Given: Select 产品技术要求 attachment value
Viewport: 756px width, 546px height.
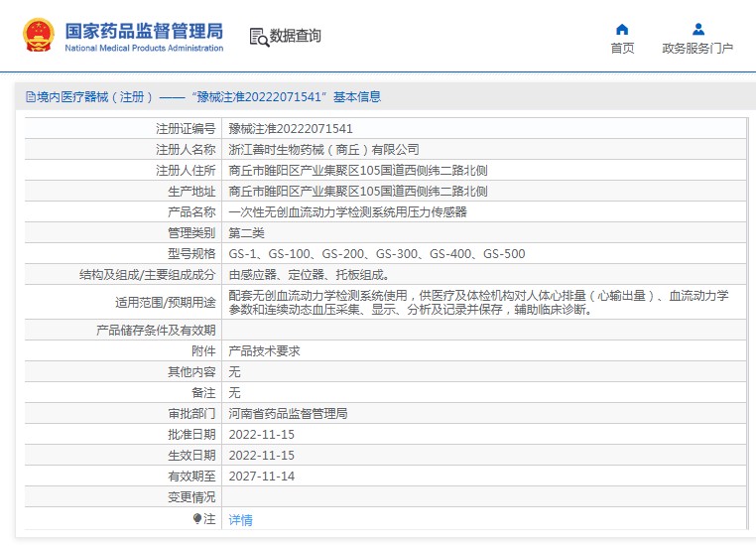Looking at the screenshot, I should tap(264, 351).
